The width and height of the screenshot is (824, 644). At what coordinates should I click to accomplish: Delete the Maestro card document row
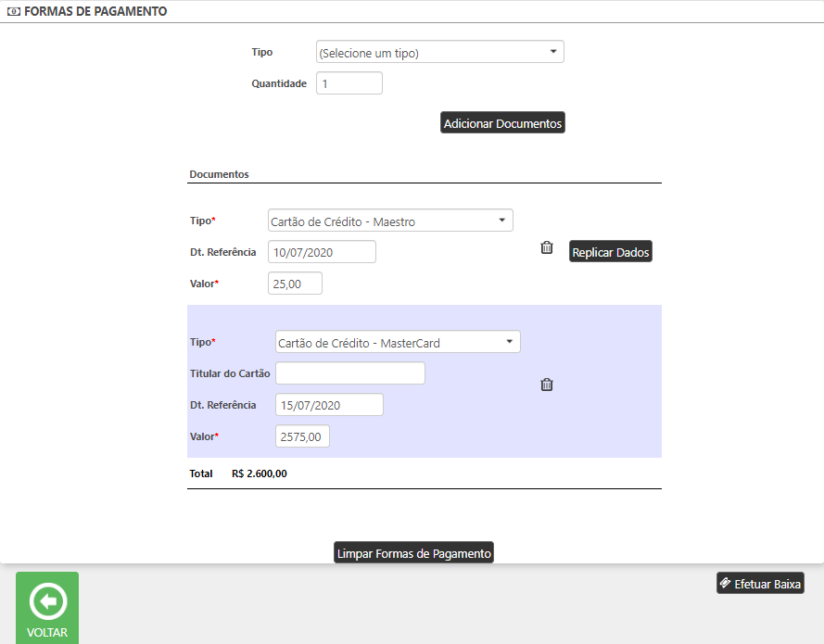pos(547,247)
